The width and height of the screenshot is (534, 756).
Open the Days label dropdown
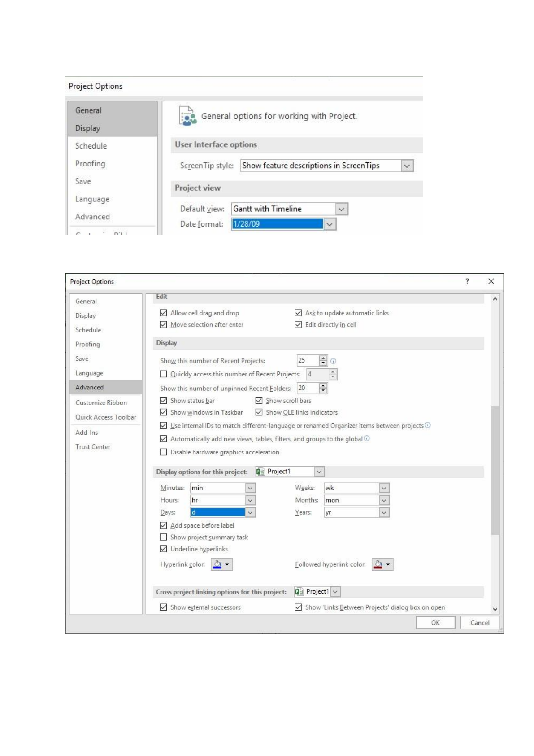point(251,512)
